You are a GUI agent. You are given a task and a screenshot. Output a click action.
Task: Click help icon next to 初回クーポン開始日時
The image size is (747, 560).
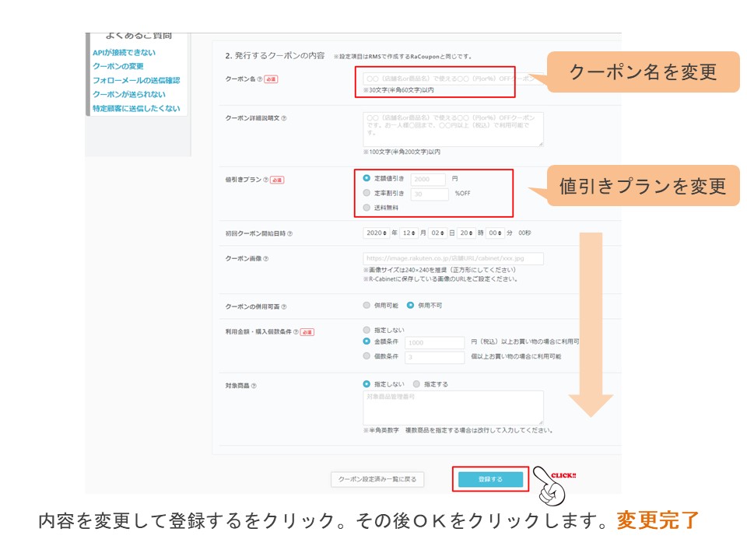click(289, 233)
